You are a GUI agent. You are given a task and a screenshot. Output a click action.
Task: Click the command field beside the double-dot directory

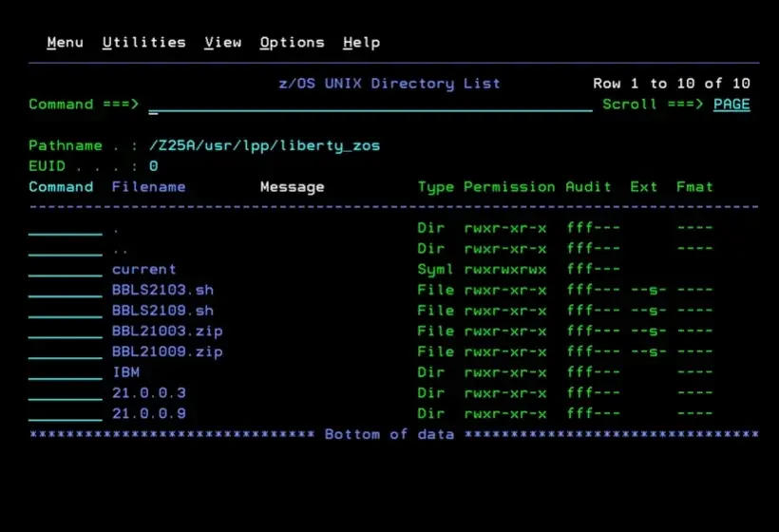[x=66, y=249]
